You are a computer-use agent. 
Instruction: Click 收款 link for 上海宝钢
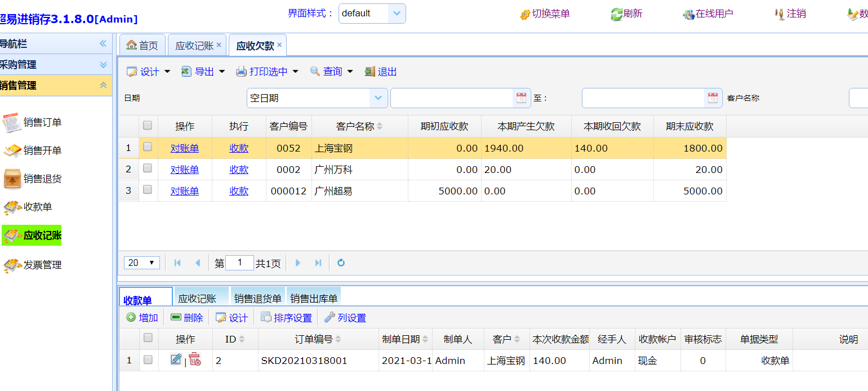(239, 148)
